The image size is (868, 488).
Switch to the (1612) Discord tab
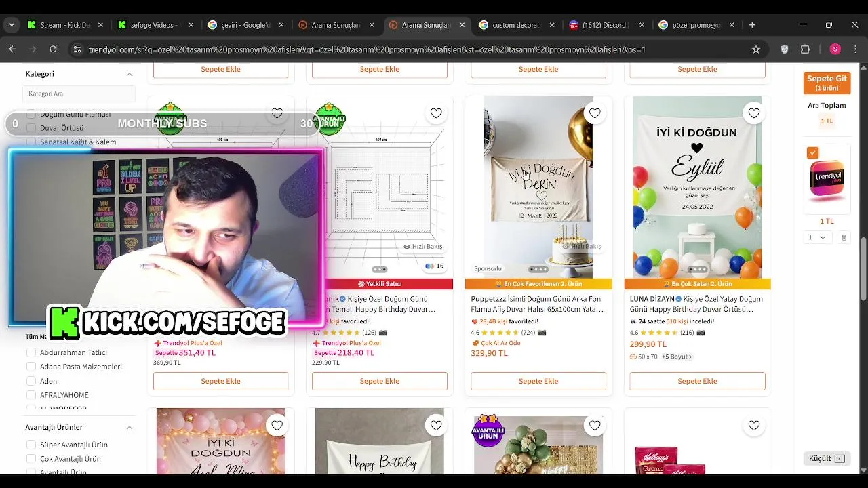pos(606,25)
